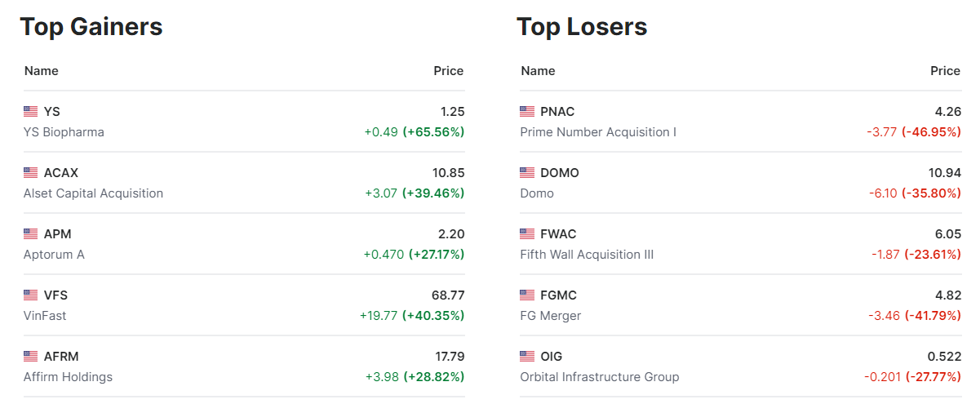Click the Price column header under Top Gainers
Image resolution: width=980 pixels, height=404 pixels.
pos(448,71)
